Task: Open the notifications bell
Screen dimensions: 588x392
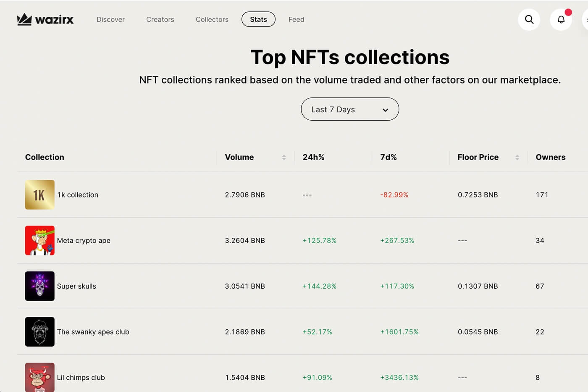Action: click(x=561, y=19)
